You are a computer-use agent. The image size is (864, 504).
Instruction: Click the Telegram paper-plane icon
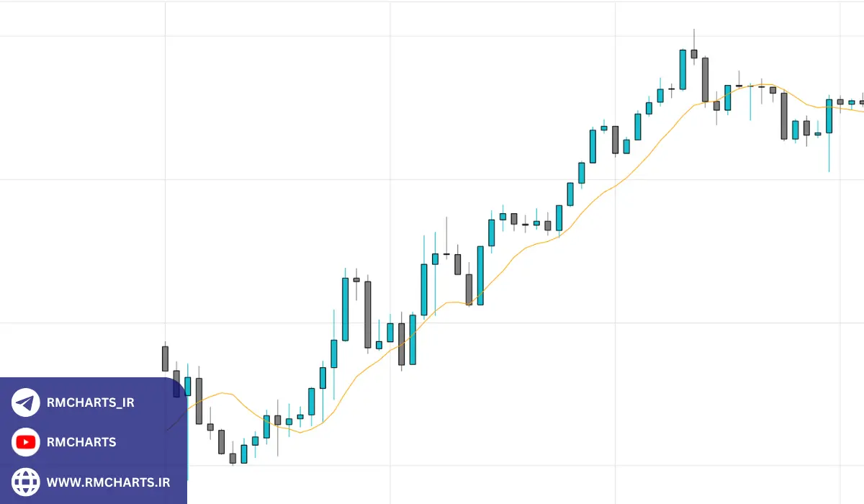point(26,402)
